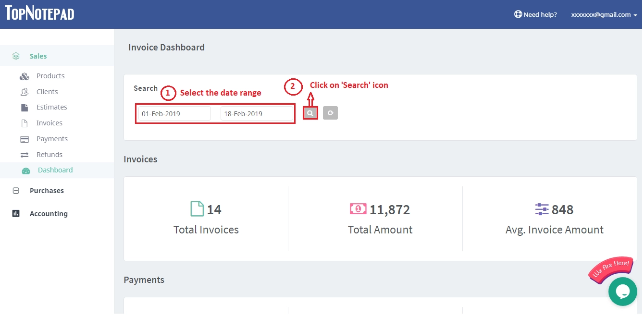
Task: Click the TopNotepad logo
Action: [x=39, y=13]
